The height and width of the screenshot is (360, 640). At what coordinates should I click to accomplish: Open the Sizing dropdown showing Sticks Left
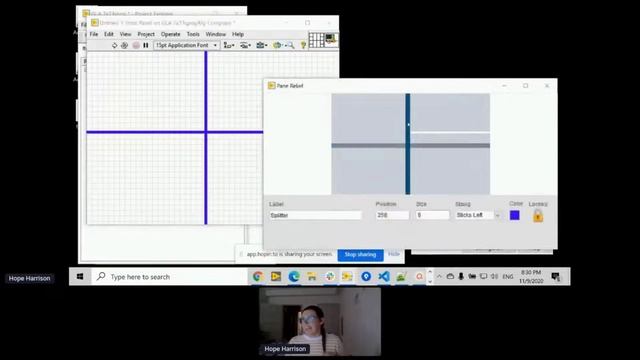point(478,215)
